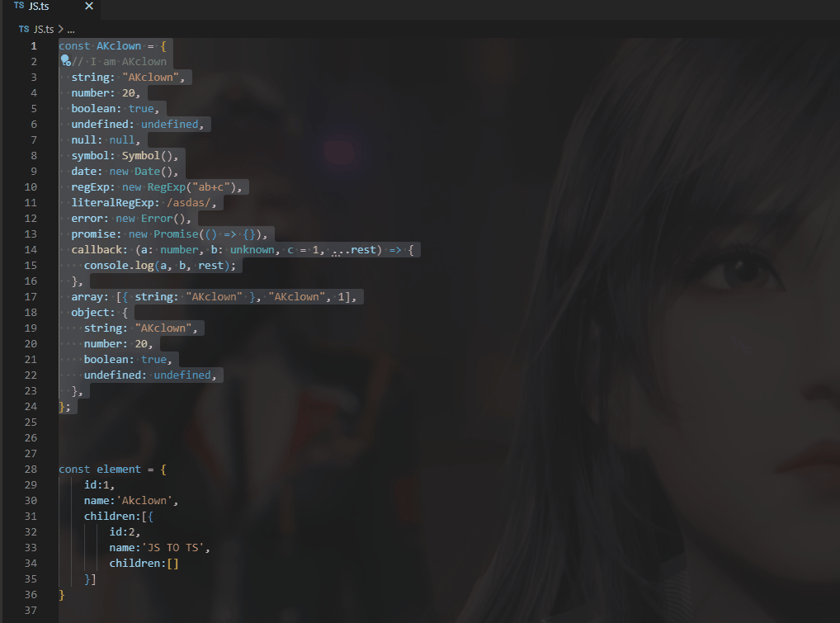The height and width of the screenshot is (623, 840).
Task: Close the JS.ts editor tab
Action: click(x=89, y=6)
